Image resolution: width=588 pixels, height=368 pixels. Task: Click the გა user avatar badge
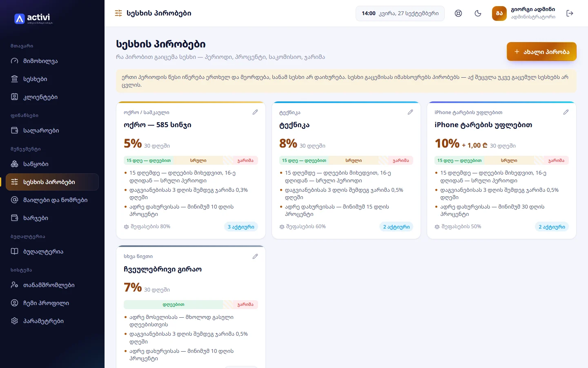(x=499, y=13)
